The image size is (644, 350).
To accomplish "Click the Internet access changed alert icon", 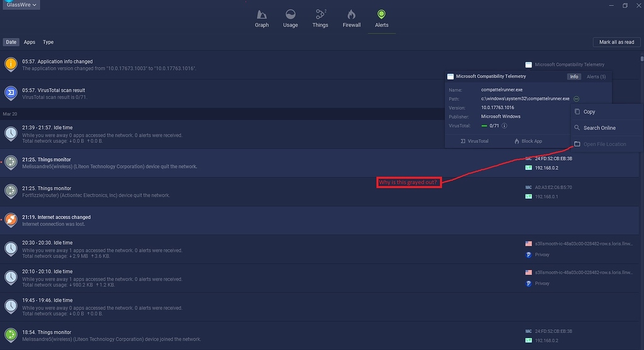I will (x=11, y=220).
